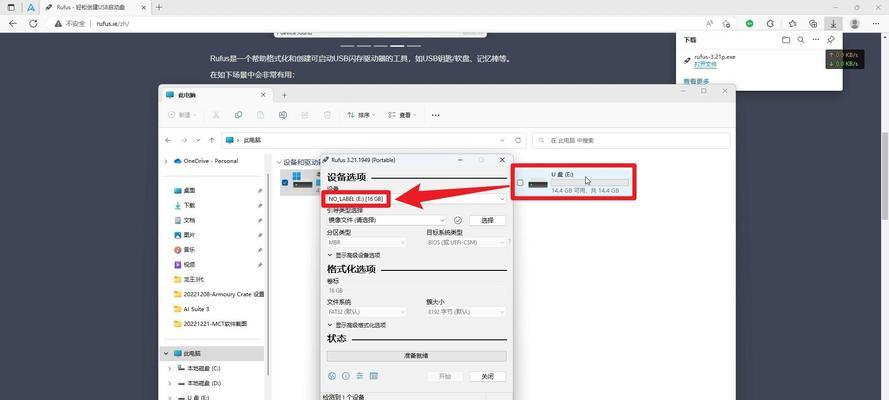Click Rufus 选择 select button
Viewport: 889px width, 400px height.
point(487,220)
